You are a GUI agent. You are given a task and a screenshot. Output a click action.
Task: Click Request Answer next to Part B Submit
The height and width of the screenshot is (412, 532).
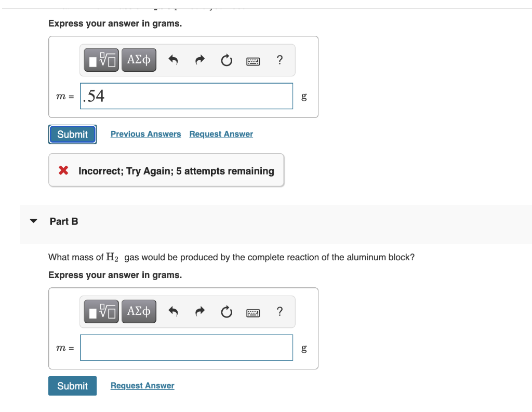click(142, 386)
